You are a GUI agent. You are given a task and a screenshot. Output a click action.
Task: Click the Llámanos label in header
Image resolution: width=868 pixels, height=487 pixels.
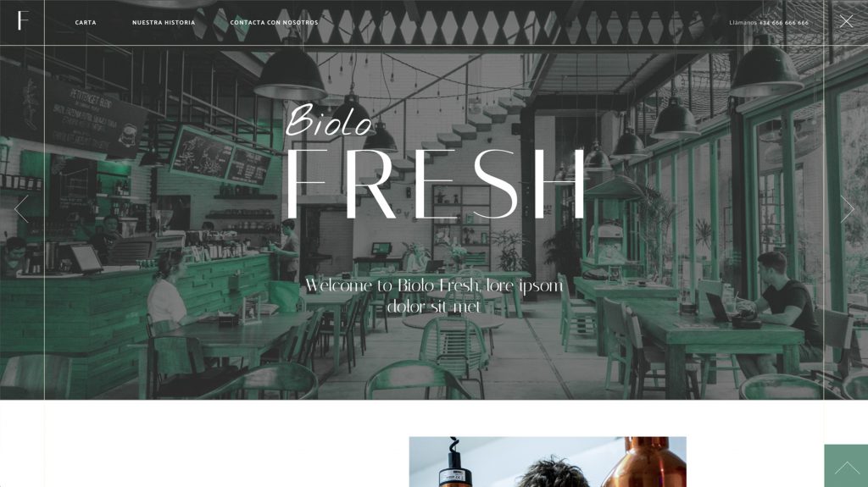(743, 23)
